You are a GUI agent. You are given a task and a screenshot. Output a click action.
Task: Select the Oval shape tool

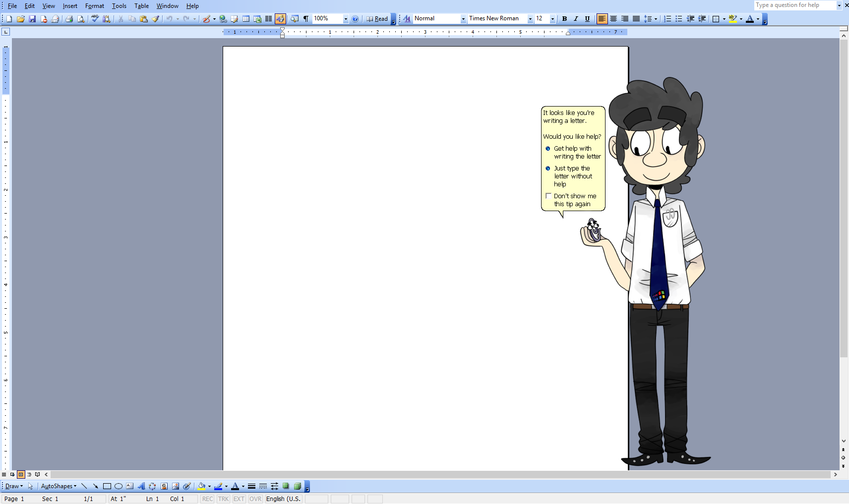pyautogui.click(x=118, y=486)
